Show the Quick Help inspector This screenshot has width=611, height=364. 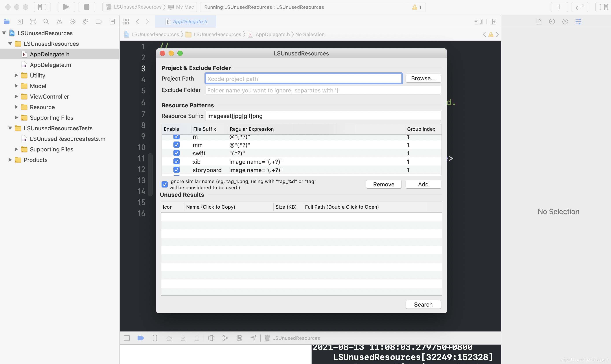pos(565,22)
